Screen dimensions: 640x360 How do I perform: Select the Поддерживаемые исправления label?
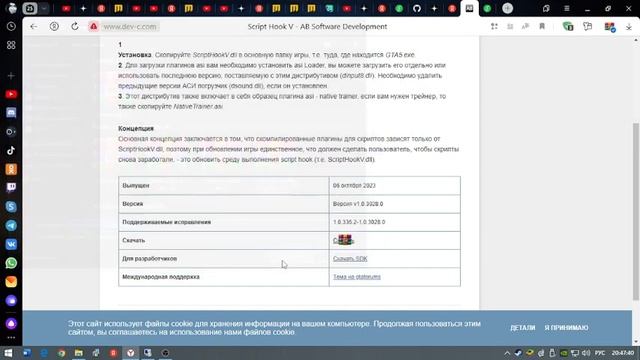[167, 222]
